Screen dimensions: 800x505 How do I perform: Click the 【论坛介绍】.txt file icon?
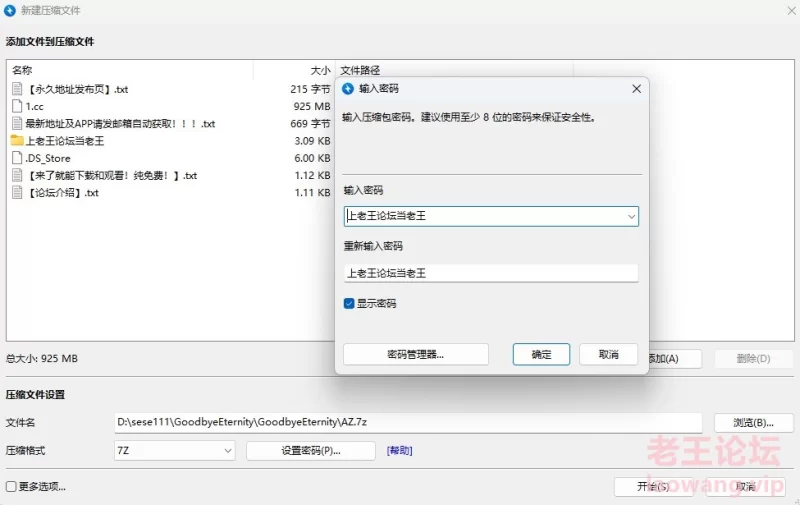coord(17,192)
